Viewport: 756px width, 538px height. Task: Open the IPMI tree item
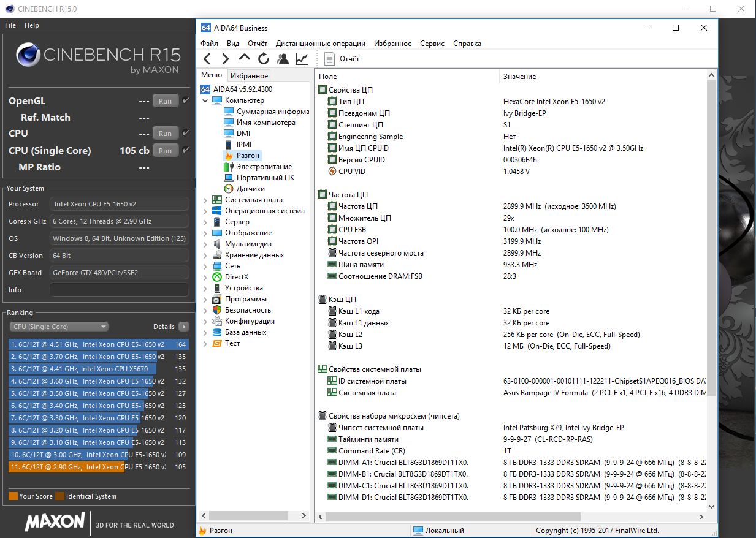[x=237, y=145]
